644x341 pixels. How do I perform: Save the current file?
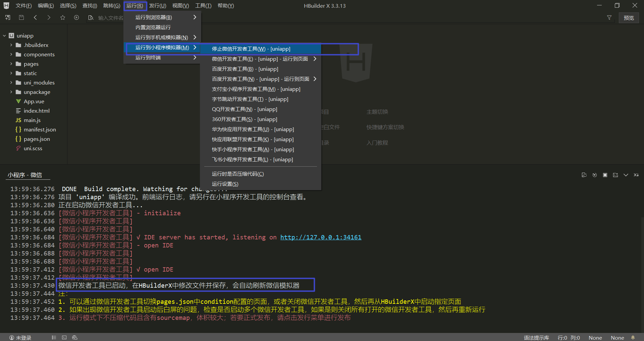21,17
